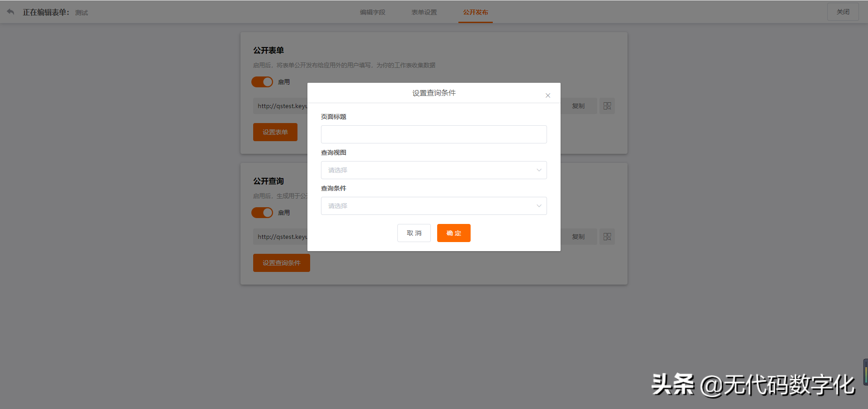The image size is (868, 409).
Task: Close the 设置查询条件 dialog with X
Action: [x=547, y=95]
